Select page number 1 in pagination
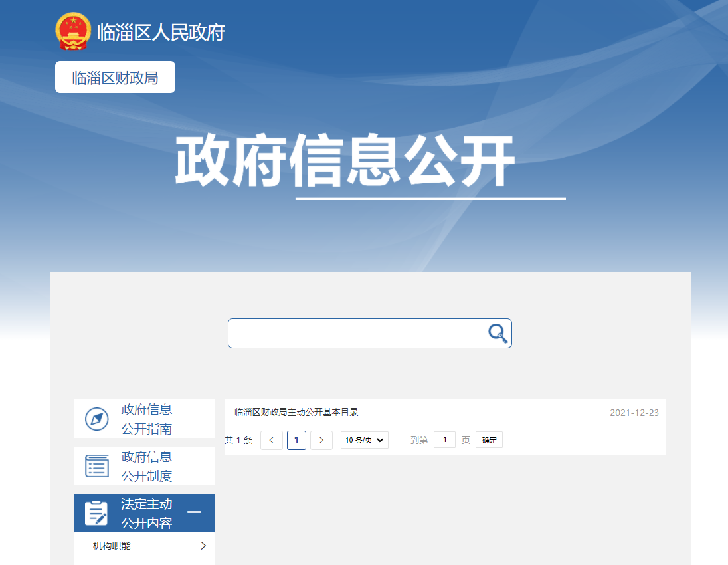The width and height of the screenshot is (728, 565). tap(296, 440)
